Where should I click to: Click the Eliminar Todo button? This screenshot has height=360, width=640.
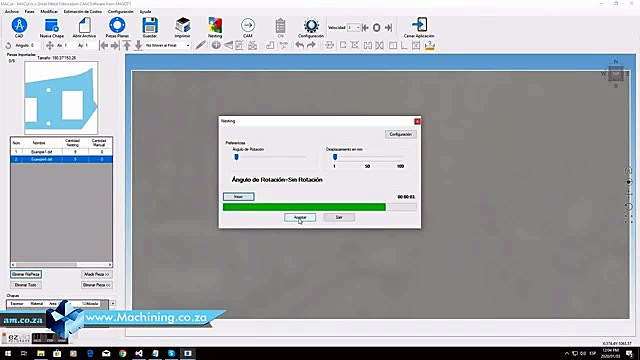click(26, 285)
